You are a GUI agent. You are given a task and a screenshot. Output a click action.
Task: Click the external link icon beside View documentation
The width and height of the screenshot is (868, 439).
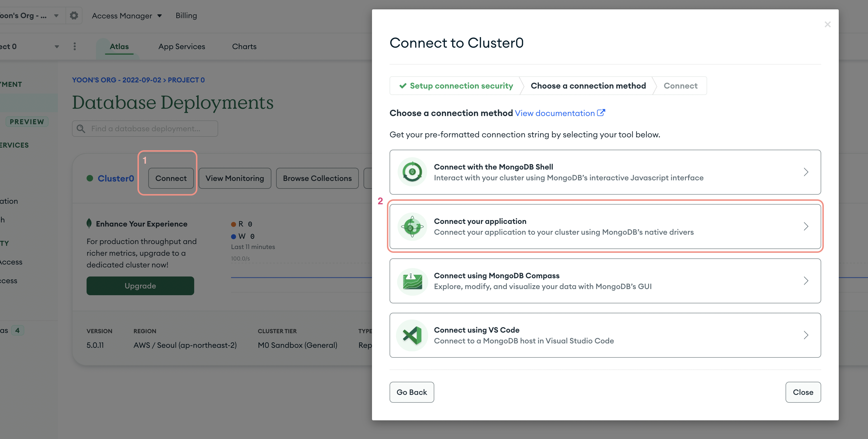pyautogui.click(x=601, y=113)
